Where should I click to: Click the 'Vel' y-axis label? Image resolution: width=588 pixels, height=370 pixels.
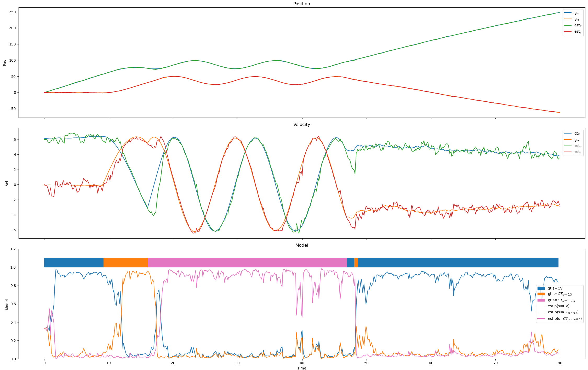pos(7,183)
